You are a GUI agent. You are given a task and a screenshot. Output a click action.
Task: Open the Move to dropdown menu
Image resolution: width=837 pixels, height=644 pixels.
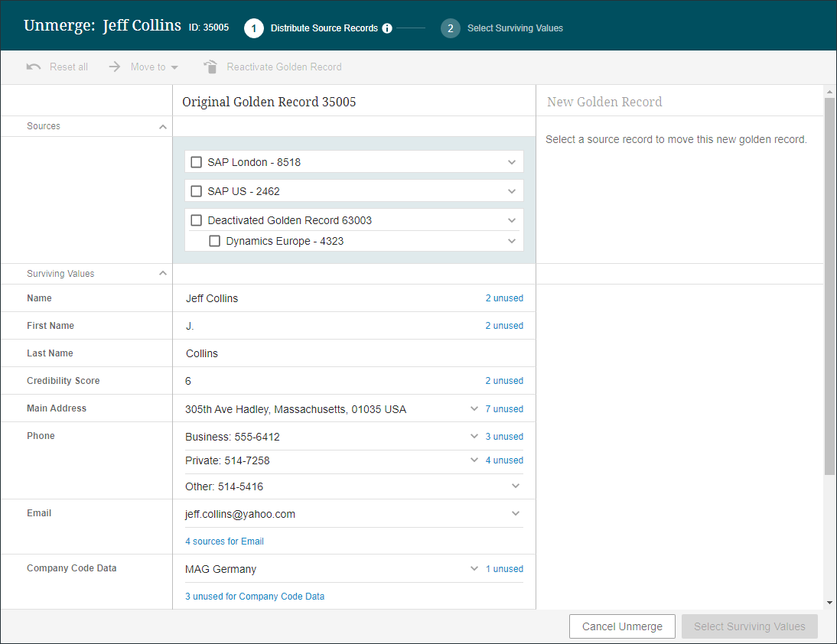pos(174,67)
